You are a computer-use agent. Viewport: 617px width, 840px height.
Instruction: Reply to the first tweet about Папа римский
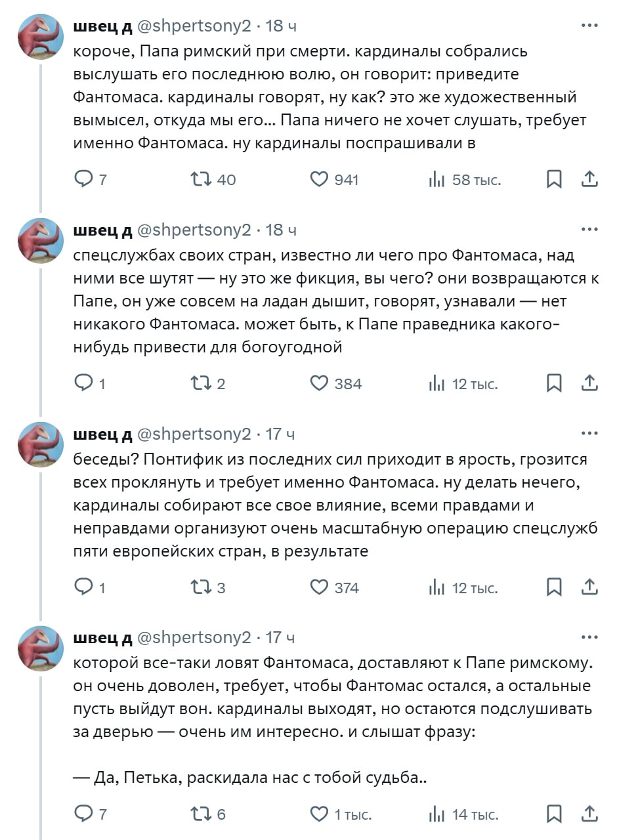coord(84,179)
